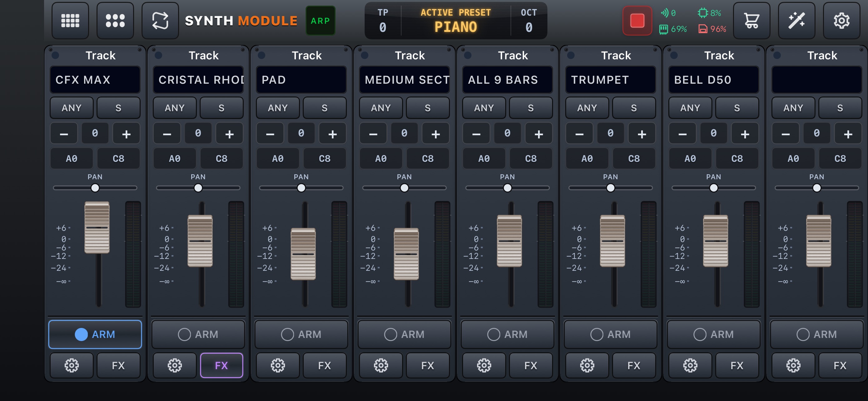Open FX panel for CRISTAL RHOD track
The height and width of the screenshot is (401, 868).
[222, 365]
